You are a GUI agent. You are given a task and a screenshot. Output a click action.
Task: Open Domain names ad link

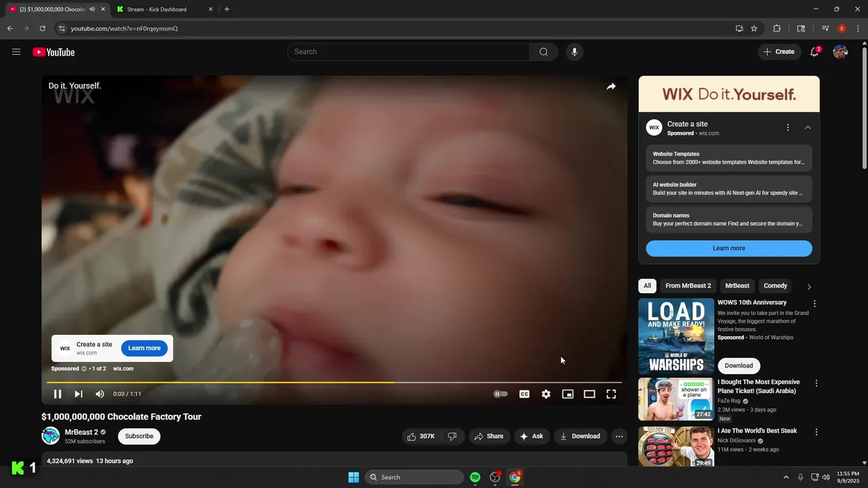729,219
